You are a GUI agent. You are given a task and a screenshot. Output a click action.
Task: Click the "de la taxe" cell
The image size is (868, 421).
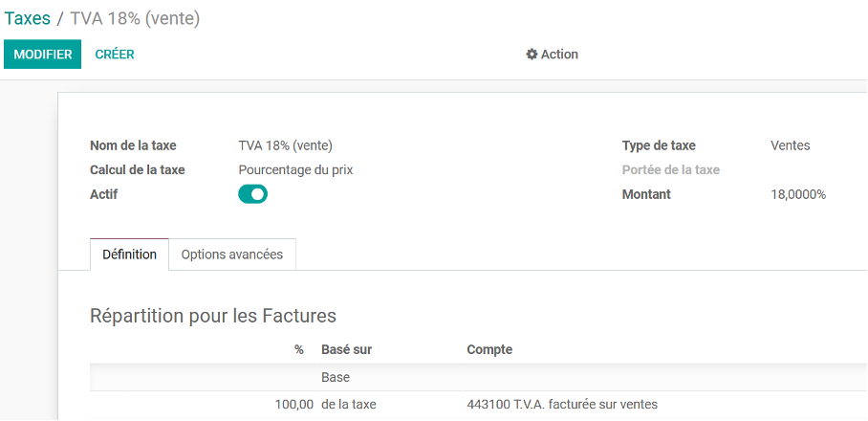pos(349,405)
